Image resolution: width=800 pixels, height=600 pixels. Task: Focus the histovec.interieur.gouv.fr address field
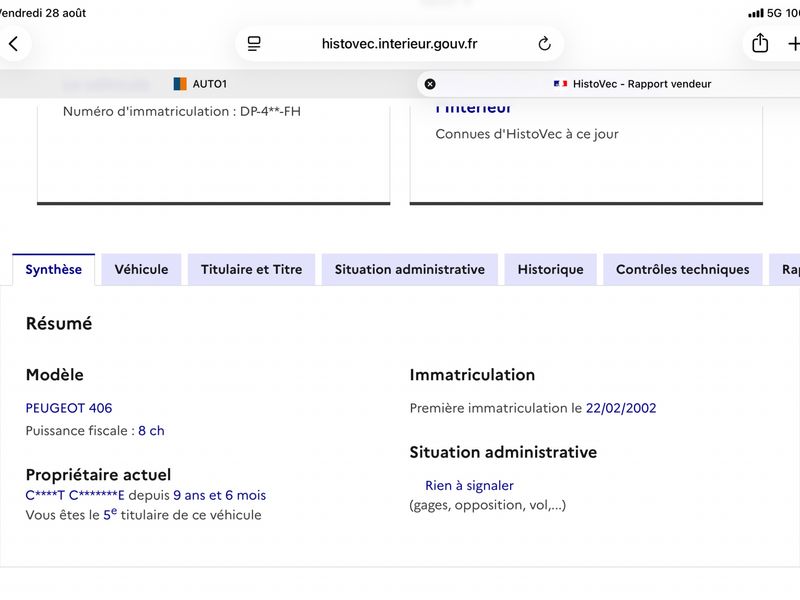click(399, 44)
